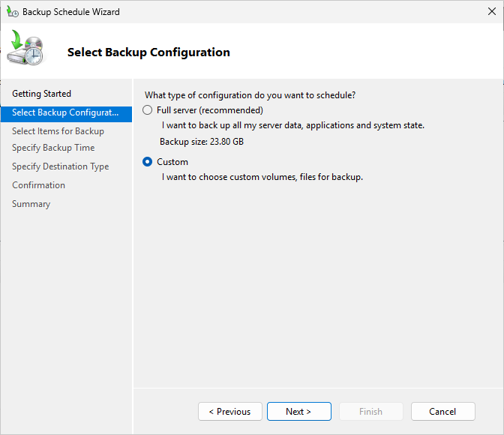Click the Backup size 23.80 GB text
The height and width of the screenshot is (435, 504).
click(201, 142)
